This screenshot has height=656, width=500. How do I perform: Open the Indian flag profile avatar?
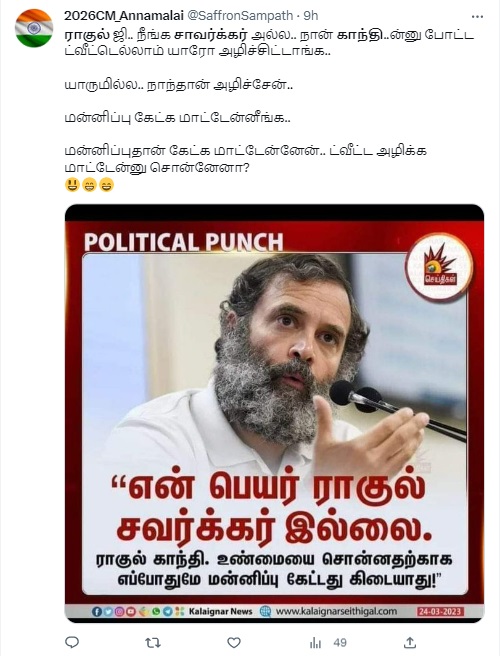34,28
